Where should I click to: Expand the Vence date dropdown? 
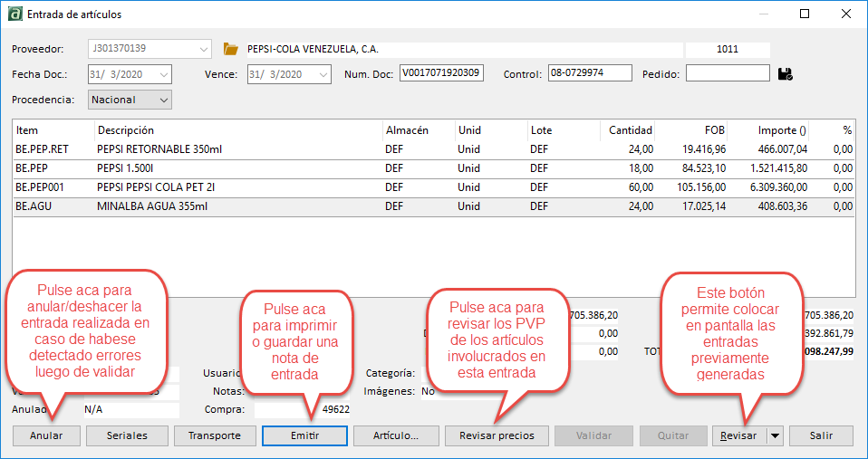pyautogui.click(x=323, y=74)
